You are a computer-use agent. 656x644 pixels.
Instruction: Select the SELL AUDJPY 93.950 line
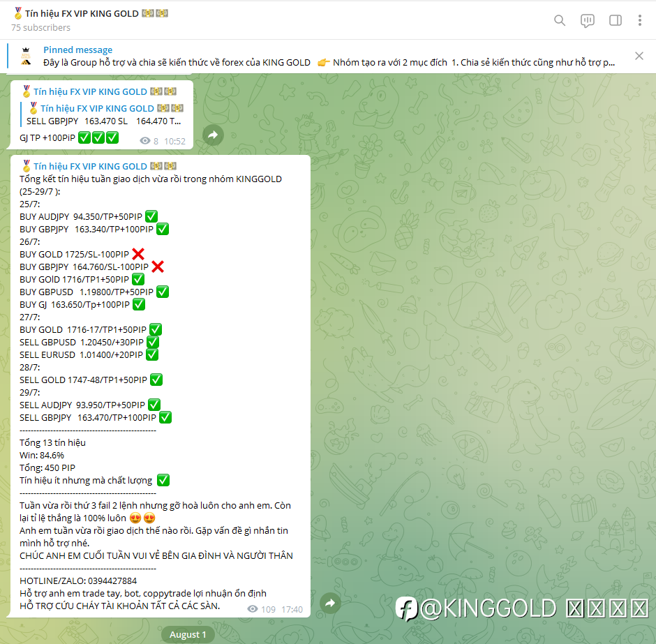click(x=90, y=405)
